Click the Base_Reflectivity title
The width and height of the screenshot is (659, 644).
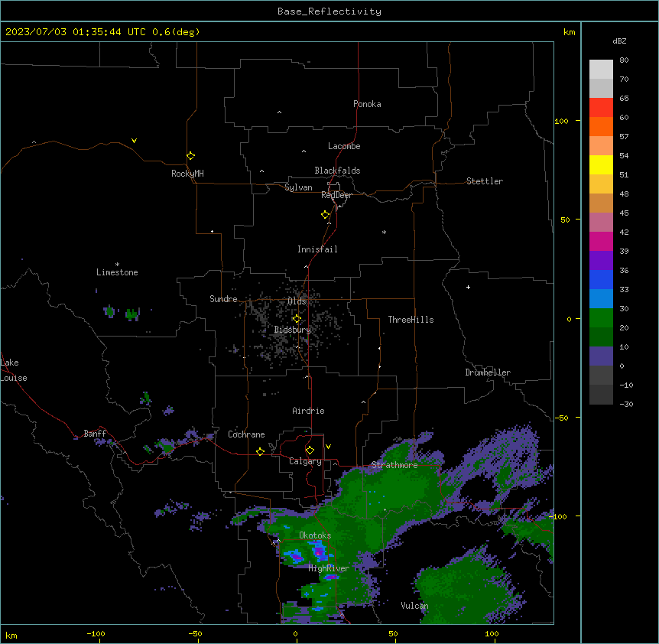329,11
